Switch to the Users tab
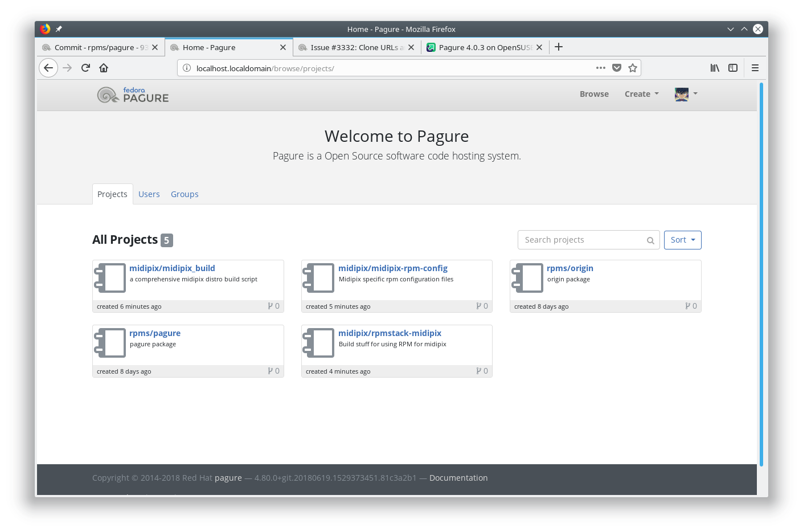This screenshot has height=532, width=803. pyautogui.click(x=149, y=194)
